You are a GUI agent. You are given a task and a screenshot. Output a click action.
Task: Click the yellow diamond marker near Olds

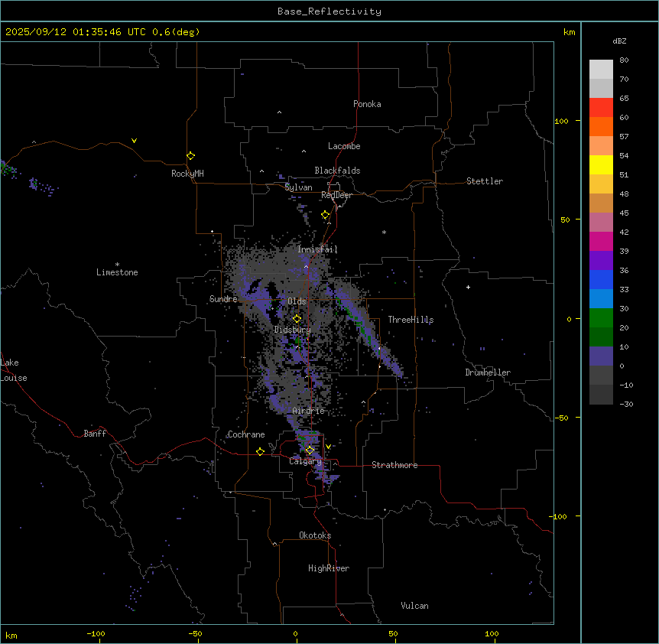coord(297,319)
